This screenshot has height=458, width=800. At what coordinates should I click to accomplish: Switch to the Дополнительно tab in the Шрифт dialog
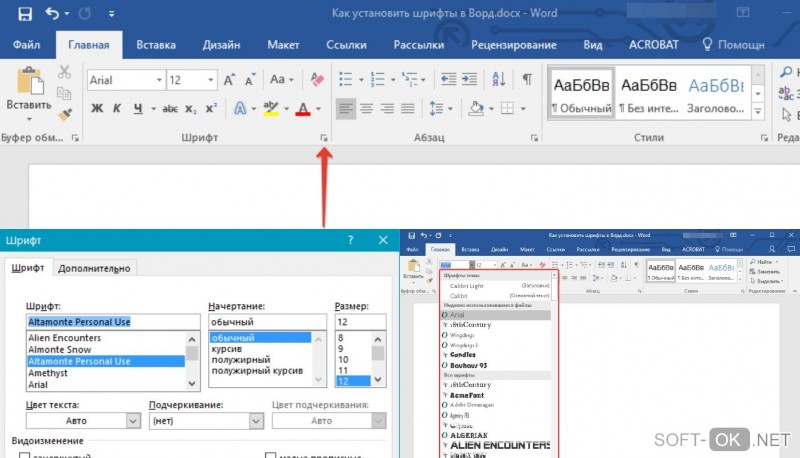94,268
